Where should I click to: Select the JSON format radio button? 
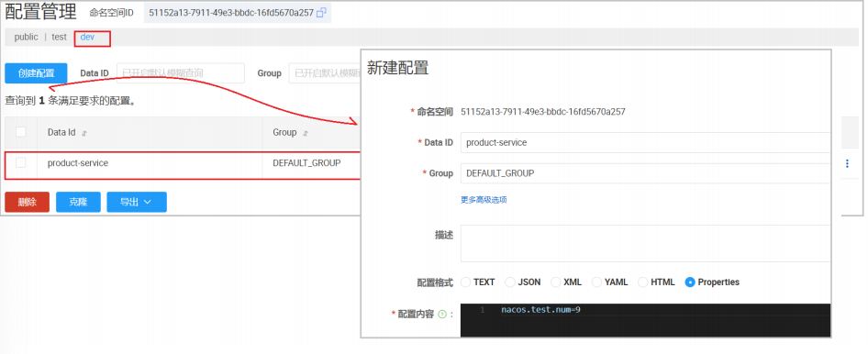tap(510, 282)
